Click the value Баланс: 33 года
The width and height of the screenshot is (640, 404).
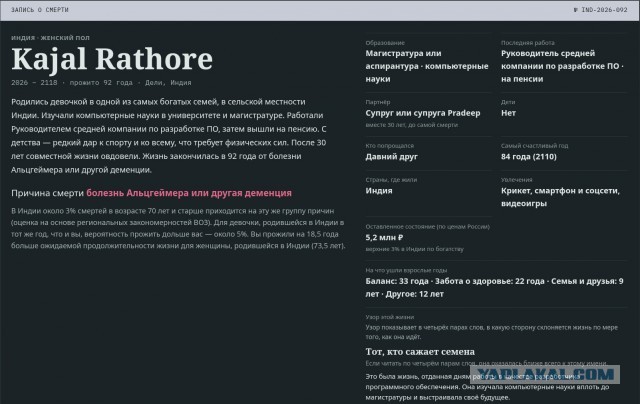click(x=397, y=281)
